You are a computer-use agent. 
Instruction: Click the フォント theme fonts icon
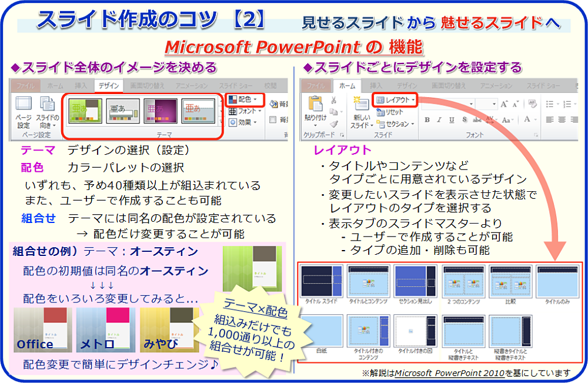coord(232,111)
